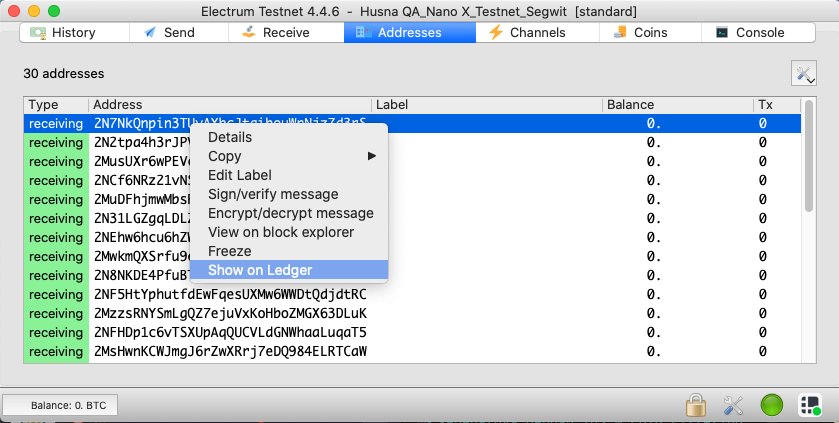
Task: Click the Balance: 0. BTC status button
Action: pos(60,405)
